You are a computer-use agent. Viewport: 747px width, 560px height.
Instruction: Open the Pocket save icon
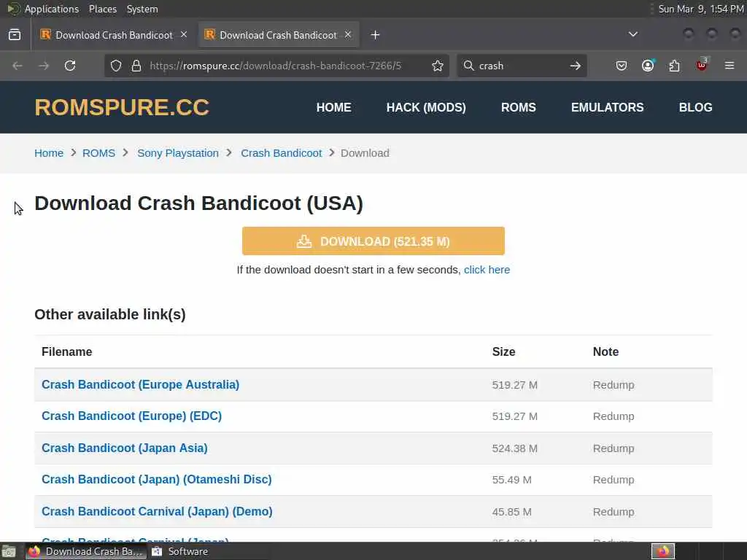coord(622,66)
